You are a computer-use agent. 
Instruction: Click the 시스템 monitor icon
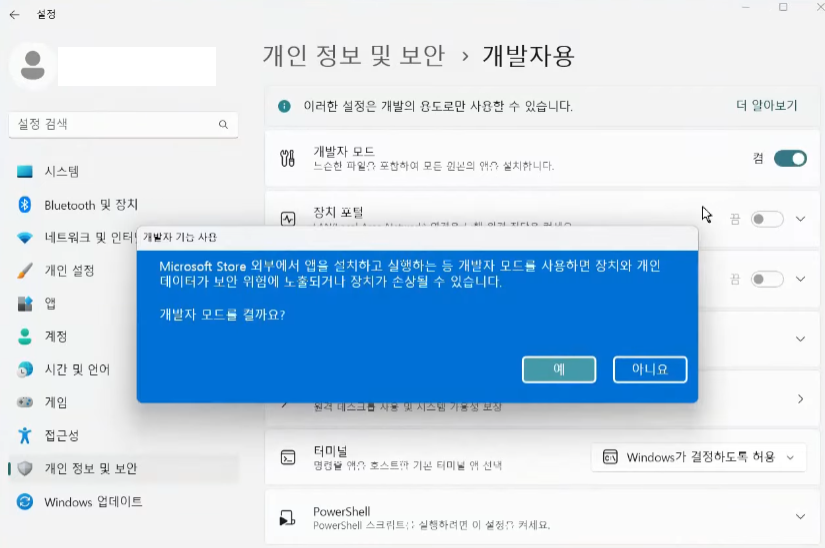click(25, 171)
